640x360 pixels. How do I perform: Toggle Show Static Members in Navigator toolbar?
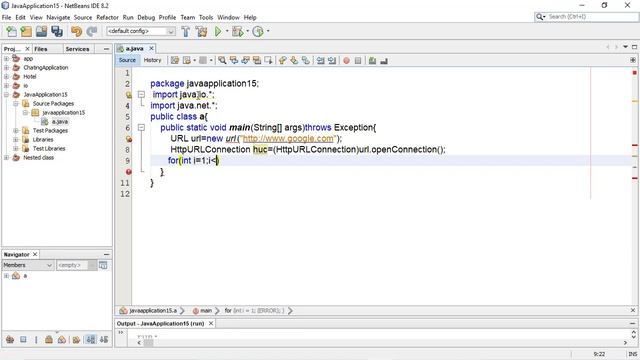36,340
